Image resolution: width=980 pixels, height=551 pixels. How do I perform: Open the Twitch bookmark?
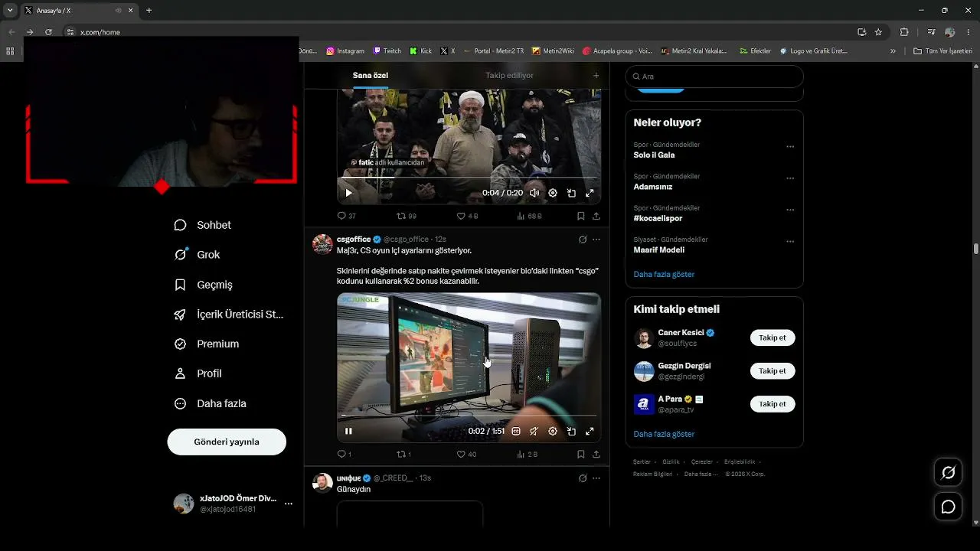tap(387, 51)
